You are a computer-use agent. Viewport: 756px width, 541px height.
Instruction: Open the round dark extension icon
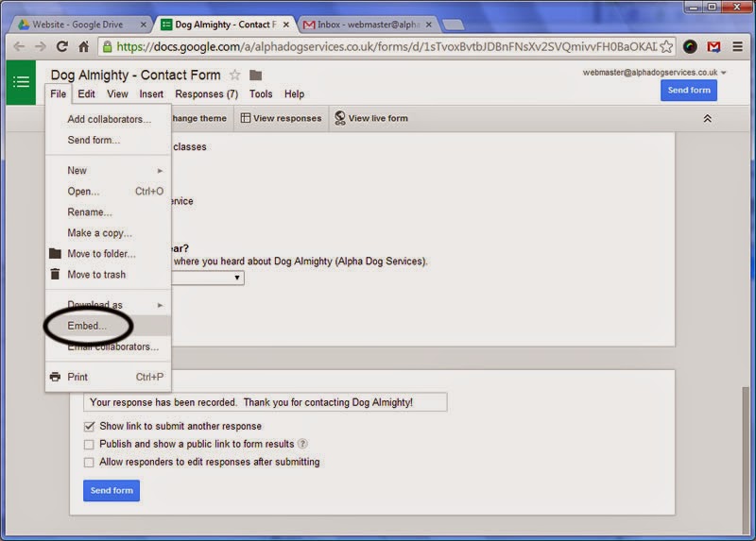coord(690,46)
